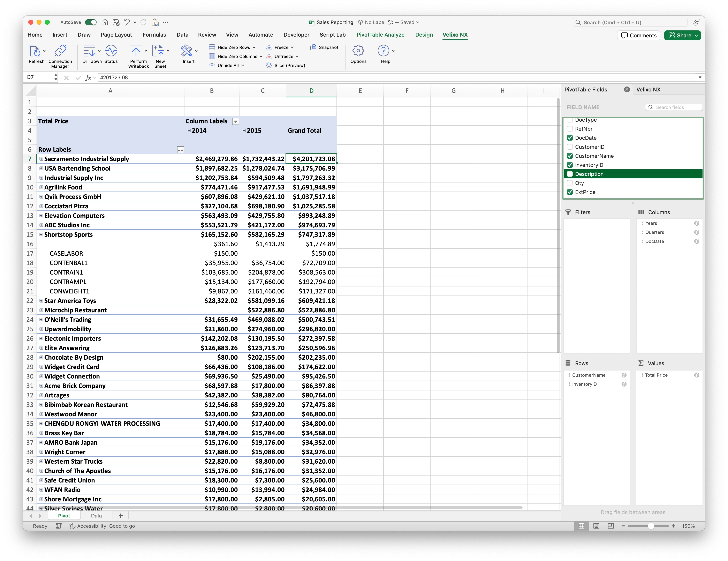Check the Description field checkbox
The image size is (728, 561).
pos(570,174)
